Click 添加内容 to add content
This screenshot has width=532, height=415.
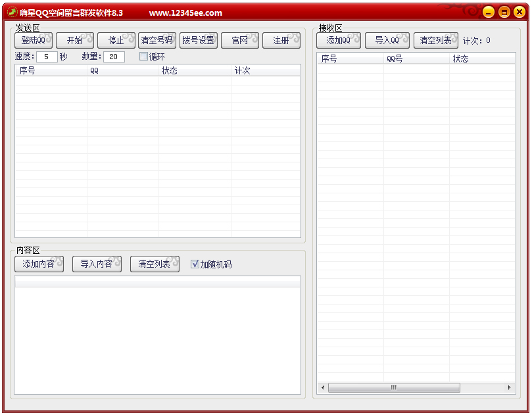(39, 264)
